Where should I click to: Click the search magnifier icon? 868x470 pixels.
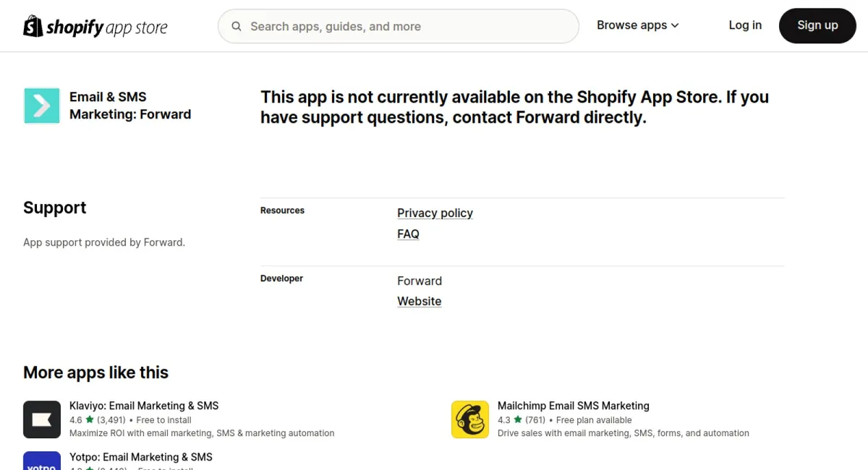(237, 27)
